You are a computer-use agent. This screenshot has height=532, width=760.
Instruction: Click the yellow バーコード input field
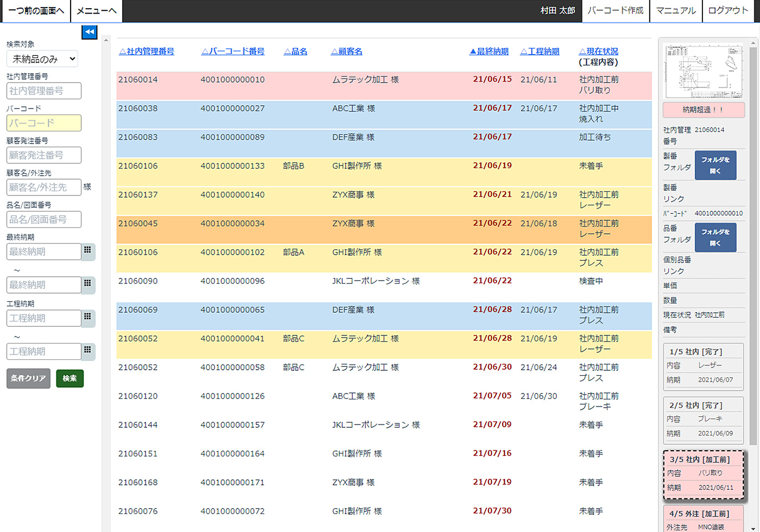[44, 123]
